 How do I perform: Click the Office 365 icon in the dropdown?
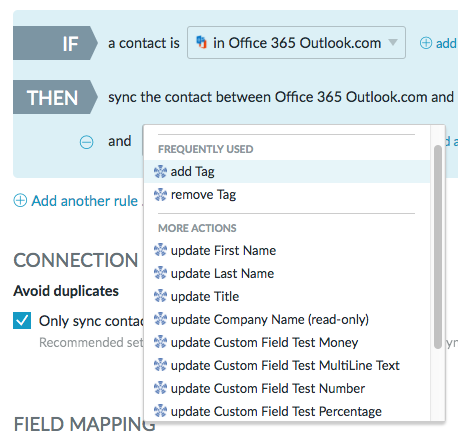(x=201, y=42)
